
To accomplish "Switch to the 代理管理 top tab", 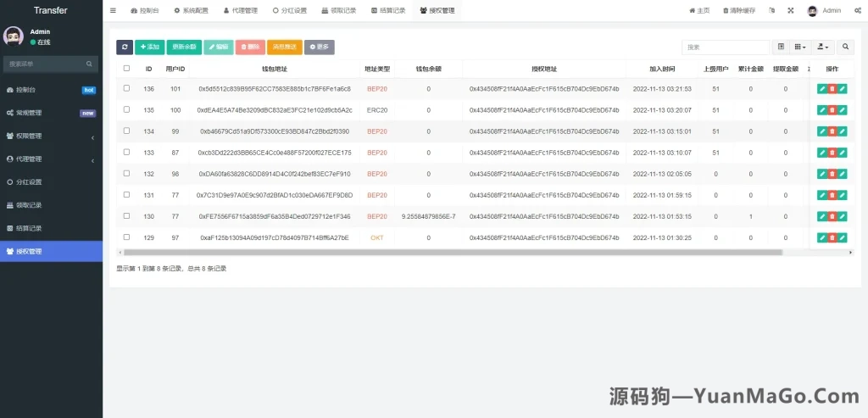I will pos(241,10).
